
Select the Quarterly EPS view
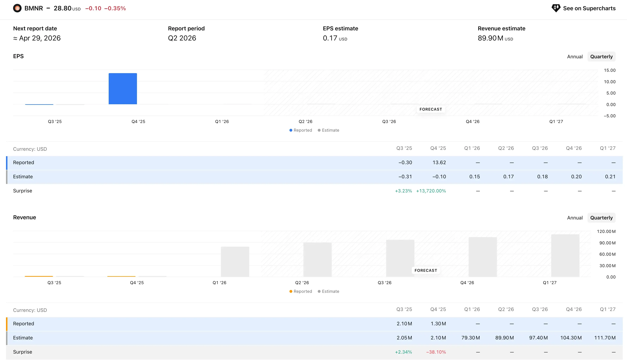(601, 57)
